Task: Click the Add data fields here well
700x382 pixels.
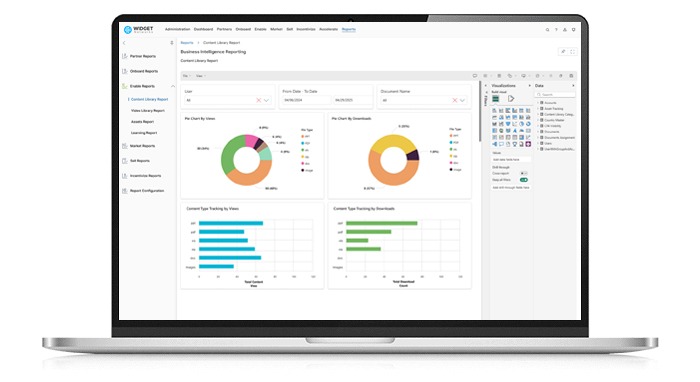Action: pyautogui.click(x=511, y=160)
